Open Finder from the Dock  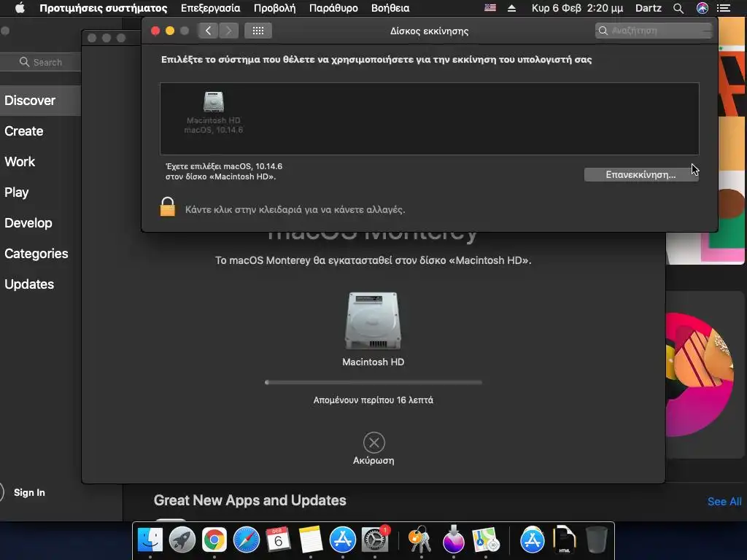pos(150,540)
